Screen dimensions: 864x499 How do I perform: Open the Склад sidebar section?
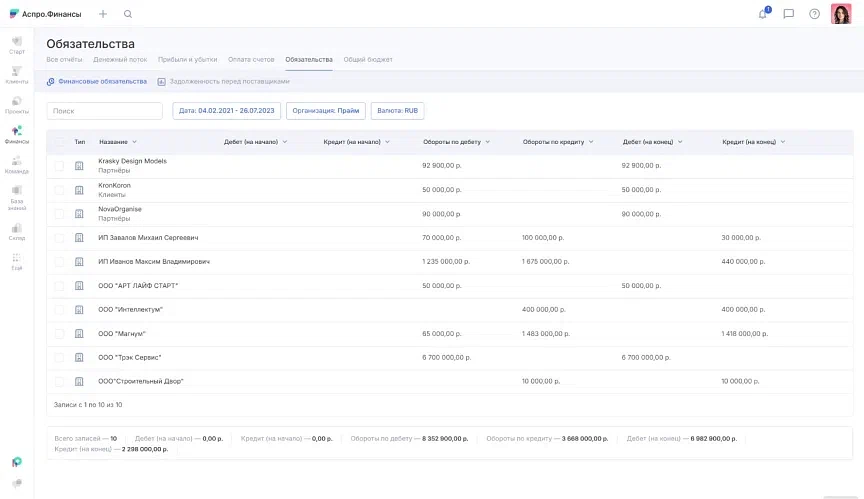coord(17,232)
